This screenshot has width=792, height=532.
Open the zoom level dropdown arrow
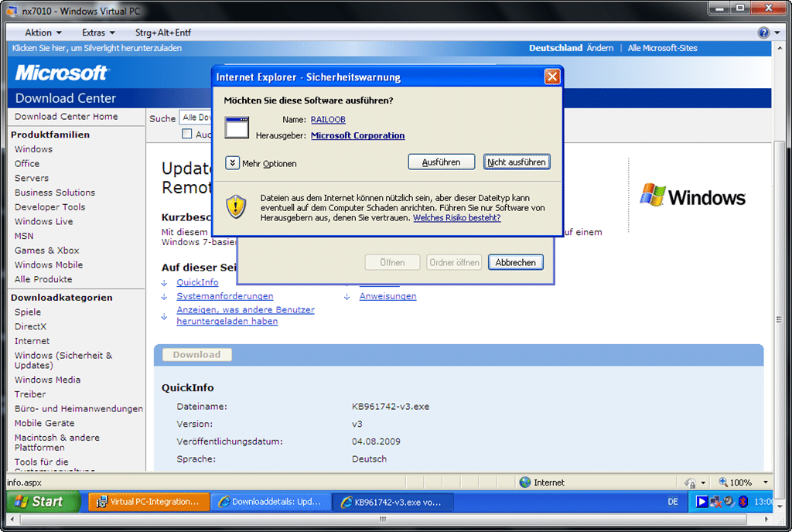[x=765, y=483]
